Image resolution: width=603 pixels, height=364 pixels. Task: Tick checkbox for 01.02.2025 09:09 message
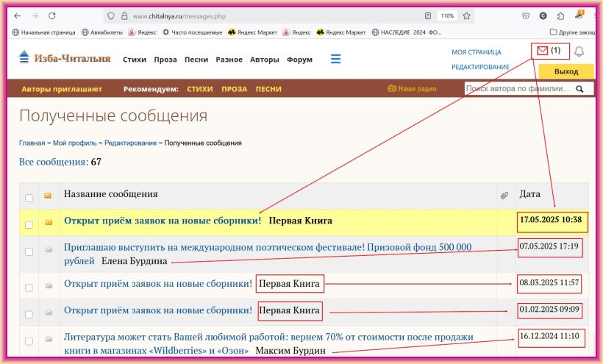29,315
